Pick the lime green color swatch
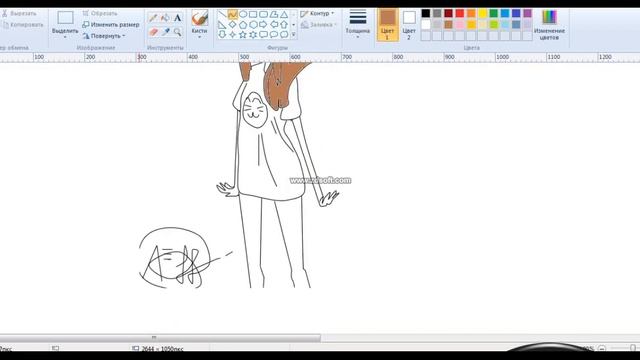This screenshot has width=640, height=360. click(493, 24)
